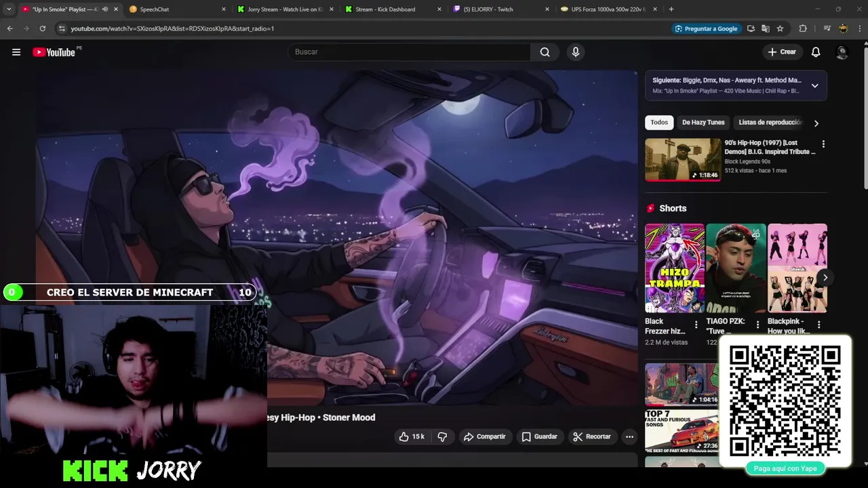Switch to Stream - Kick Dashboard tab
868x488 pixels.
pyautogui.click(x=392, y=9)
